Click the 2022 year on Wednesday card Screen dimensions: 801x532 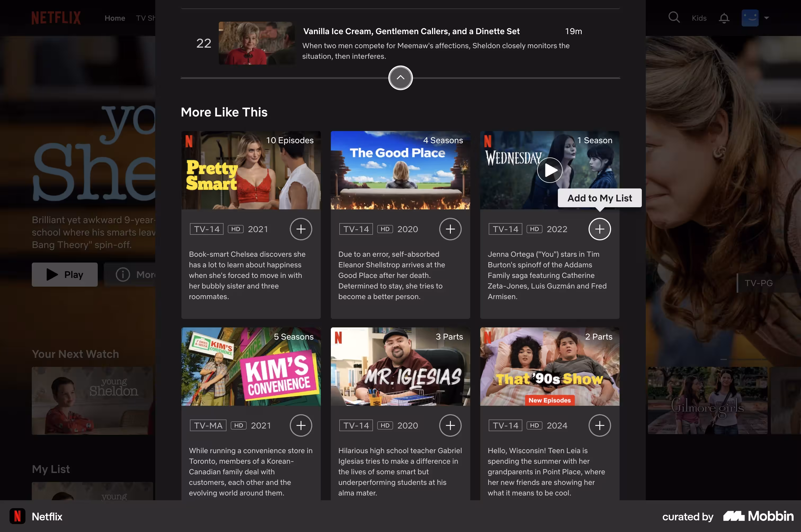click(x=557, y=229)
